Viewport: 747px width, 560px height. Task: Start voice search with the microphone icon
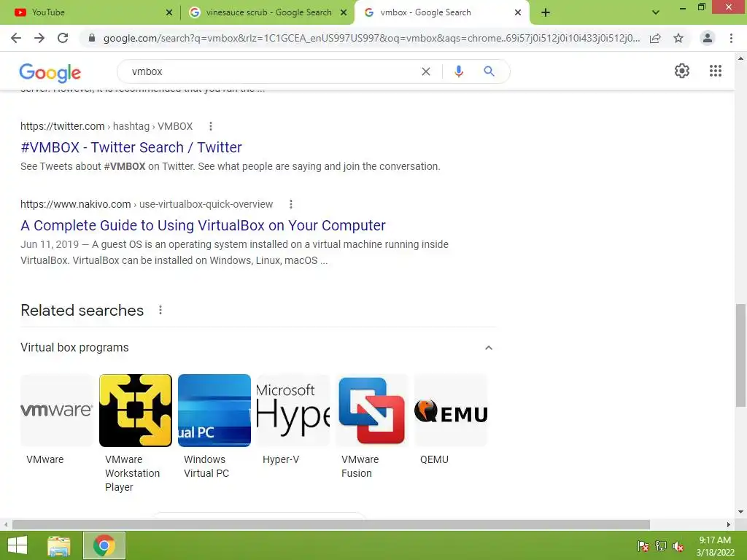(458, 71)
